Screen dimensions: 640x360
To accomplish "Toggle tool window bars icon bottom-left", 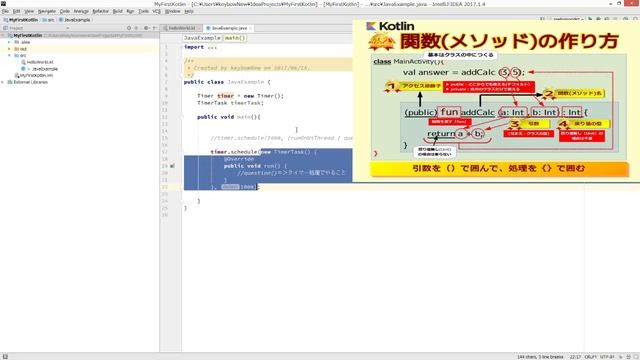I will pyautogui.click(x=5, y=357).
